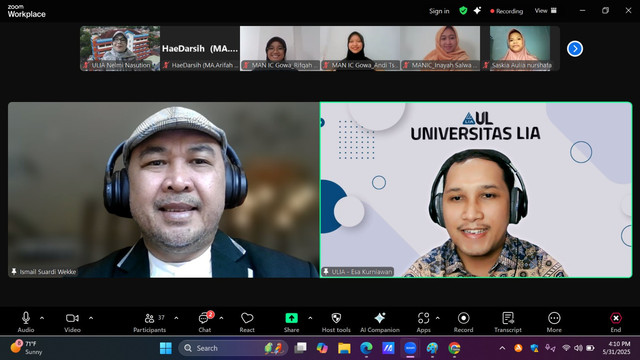Open volume control in system tray
The width and height of the screenshot is (640, 360).
point(578,348)
